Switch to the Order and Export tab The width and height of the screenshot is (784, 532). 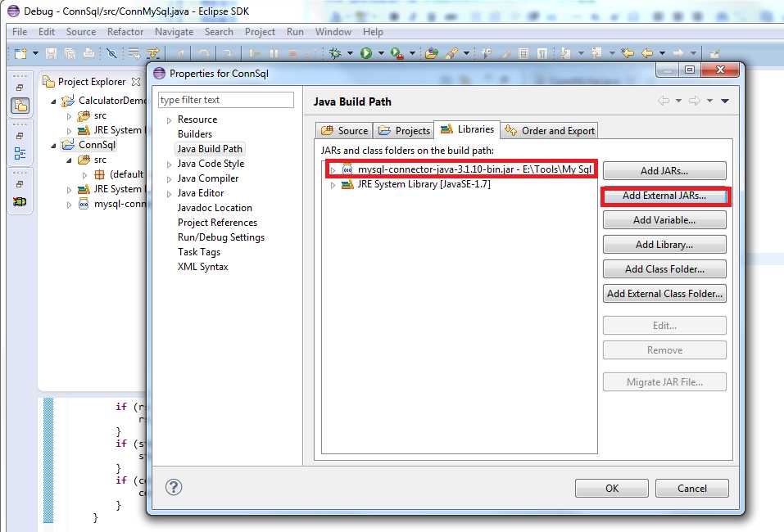550,130
